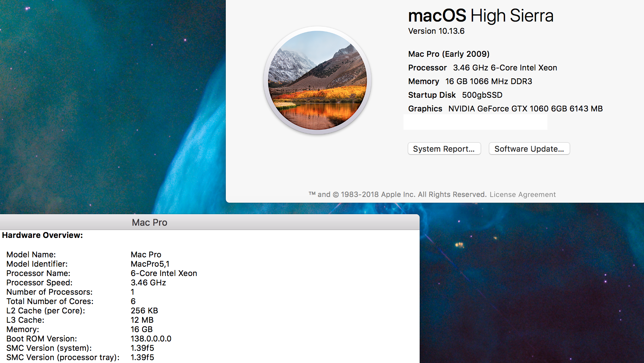The width and height of the screenshot is (644, 363).
Task: Click the Software Update button
Action: [529, 149]
